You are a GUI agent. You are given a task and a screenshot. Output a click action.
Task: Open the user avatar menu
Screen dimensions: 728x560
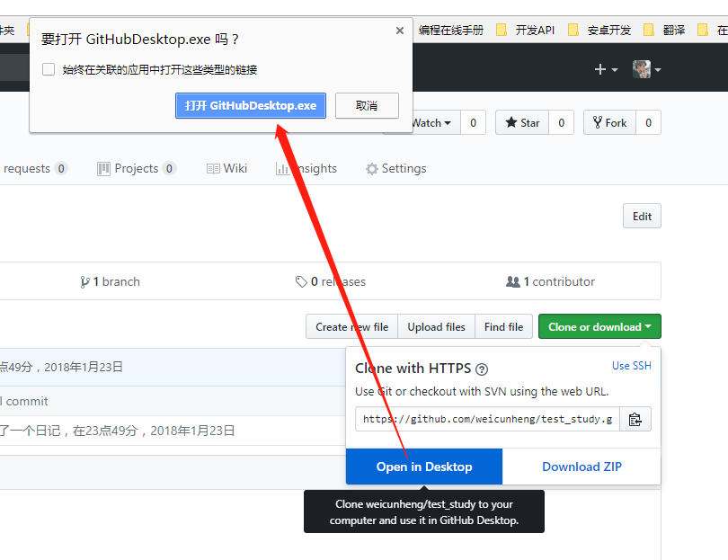647,69
